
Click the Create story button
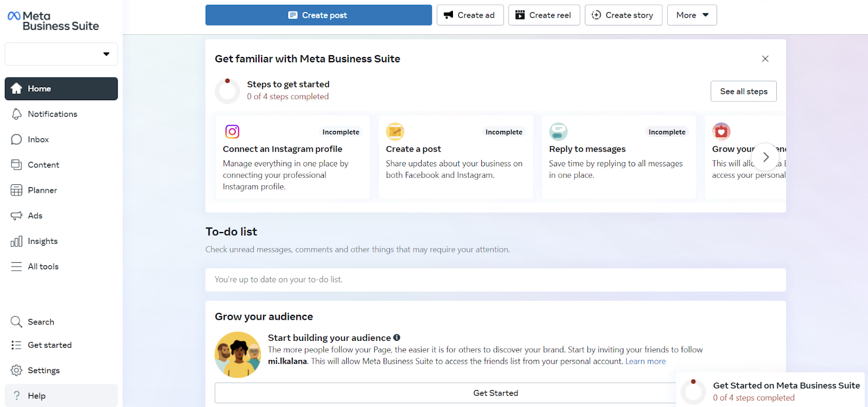pos(623,15)
